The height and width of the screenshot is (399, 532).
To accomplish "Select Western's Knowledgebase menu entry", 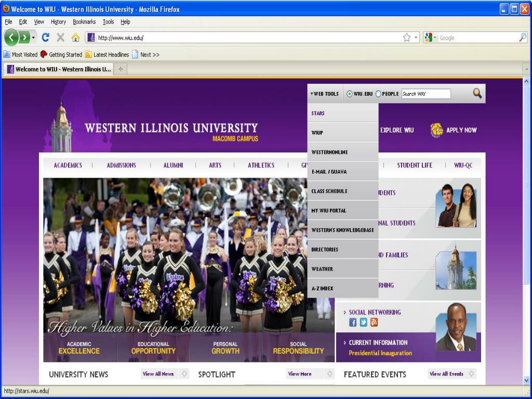I will pyautogui.click(x=343, y=230).
